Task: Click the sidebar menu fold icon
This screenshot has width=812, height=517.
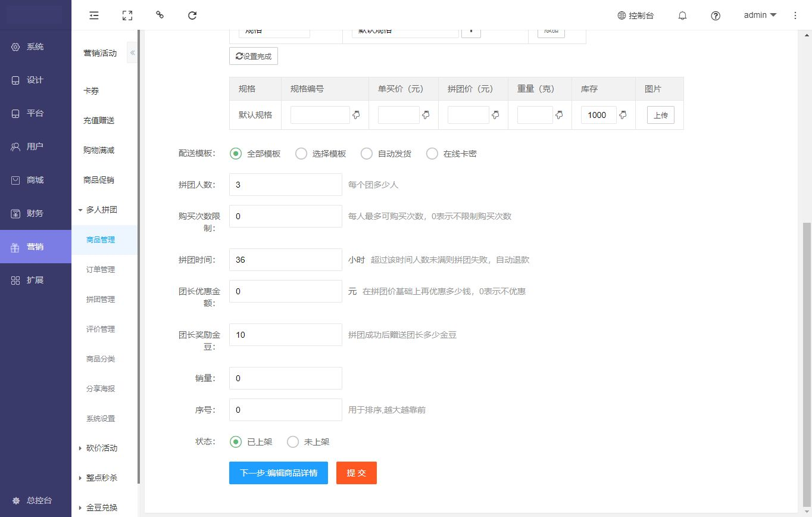Action: click(94, 15)
